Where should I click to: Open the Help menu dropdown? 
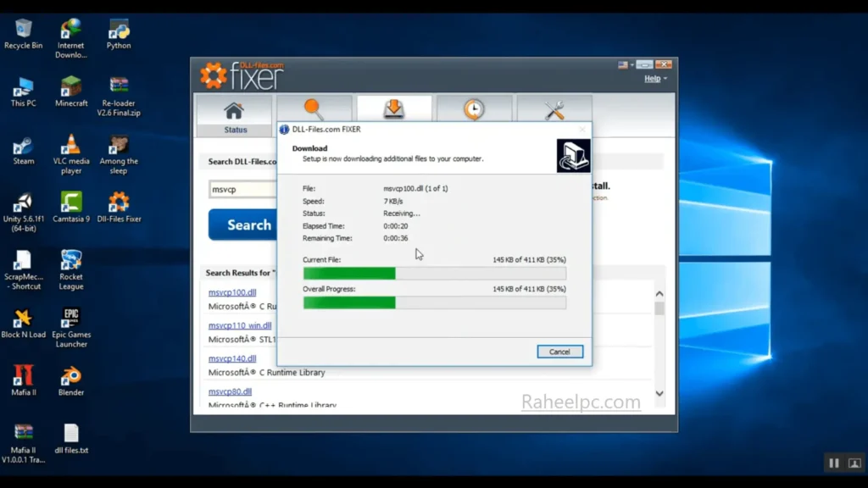point(655,79)
